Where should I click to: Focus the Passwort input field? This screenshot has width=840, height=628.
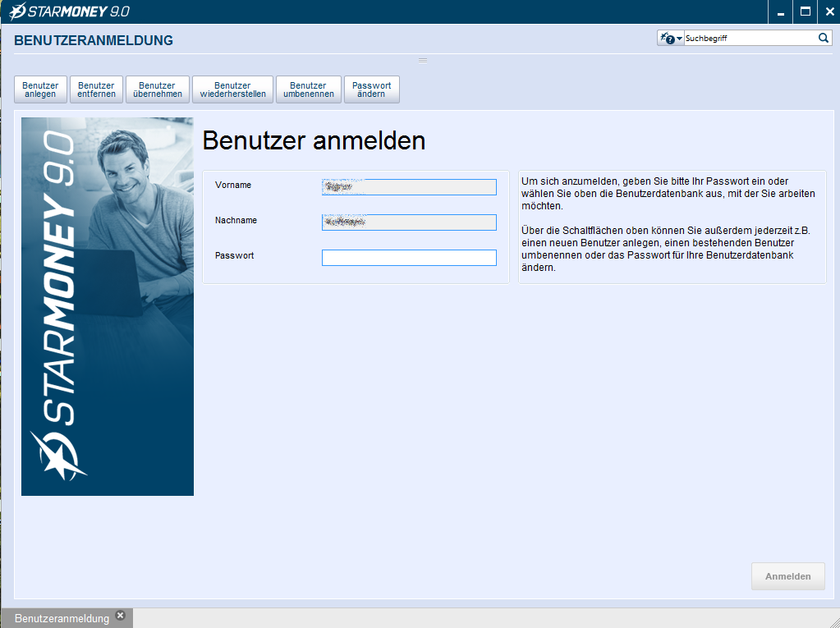409,258
